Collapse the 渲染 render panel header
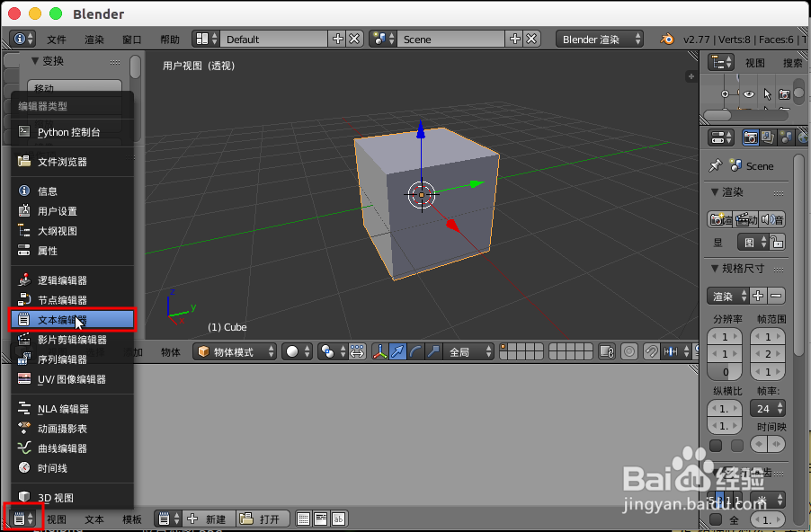 click(x=730, y=192)
